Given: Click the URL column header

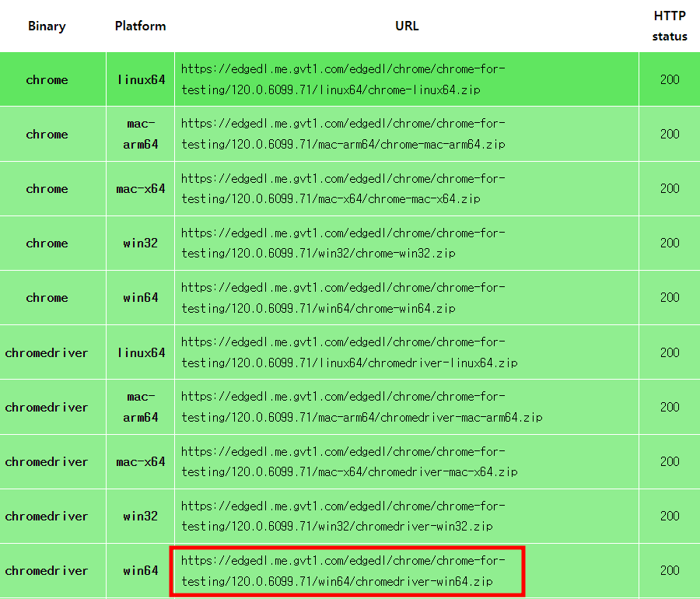Looking at the screenshot, I should tap(407, 26).
